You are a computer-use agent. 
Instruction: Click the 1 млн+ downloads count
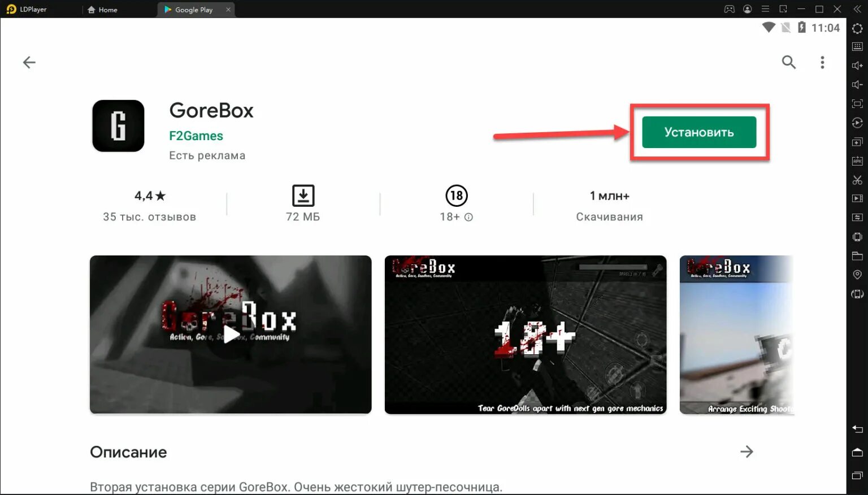point(609,206)
